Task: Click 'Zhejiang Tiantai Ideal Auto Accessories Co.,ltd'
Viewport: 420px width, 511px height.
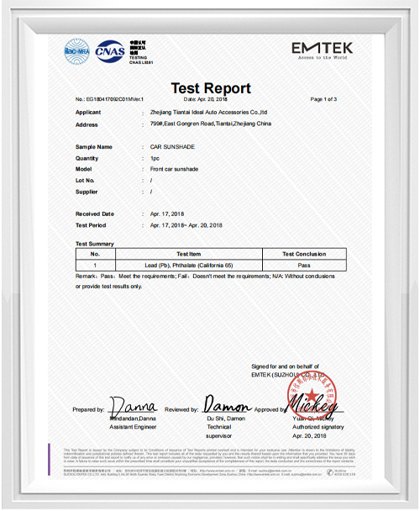Action: point(208,112)
